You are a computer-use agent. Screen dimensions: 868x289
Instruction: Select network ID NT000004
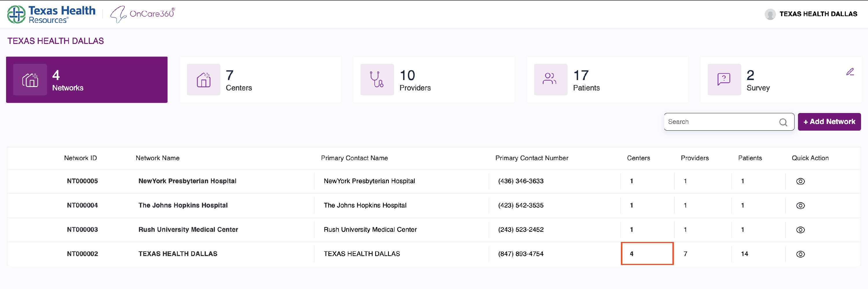(82, 205)
